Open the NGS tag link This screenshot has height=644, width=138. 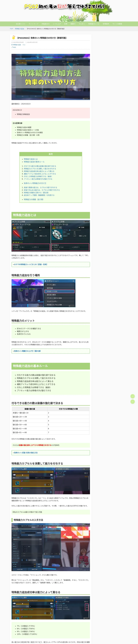pos(15,47)
